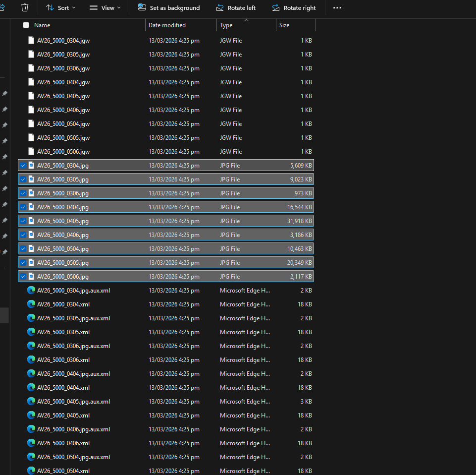Click Edge icon of AV26_5000_0304.jpg.aux.xml
Image resolution: width=476 pixels, height=475 pixels.
coord(31,290)
